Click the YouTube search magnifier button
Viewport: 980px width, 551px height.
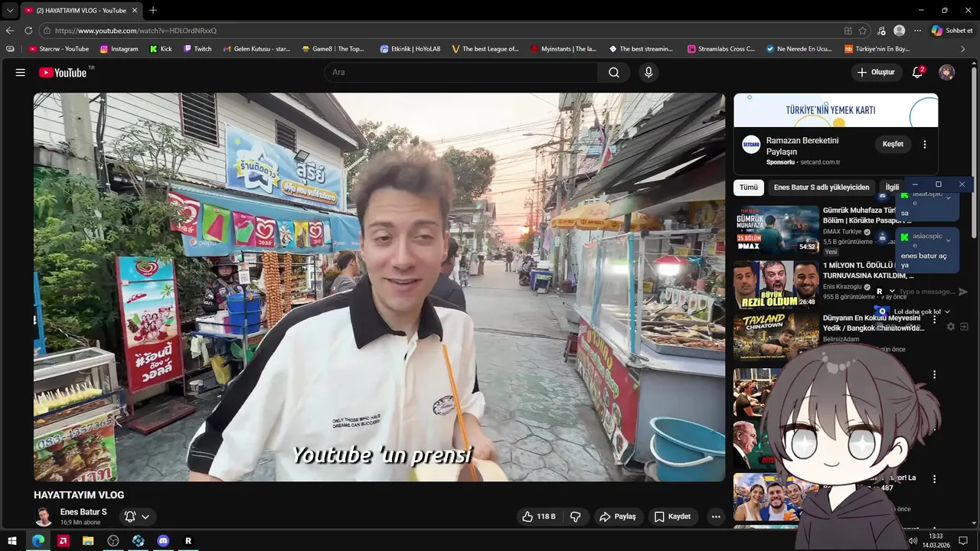coord(614,72)
